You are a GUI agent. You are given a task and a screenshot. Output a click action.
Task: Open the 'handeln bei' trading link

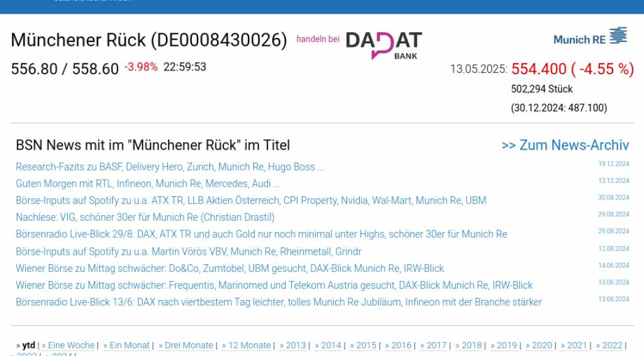click(x=318, y=39)
